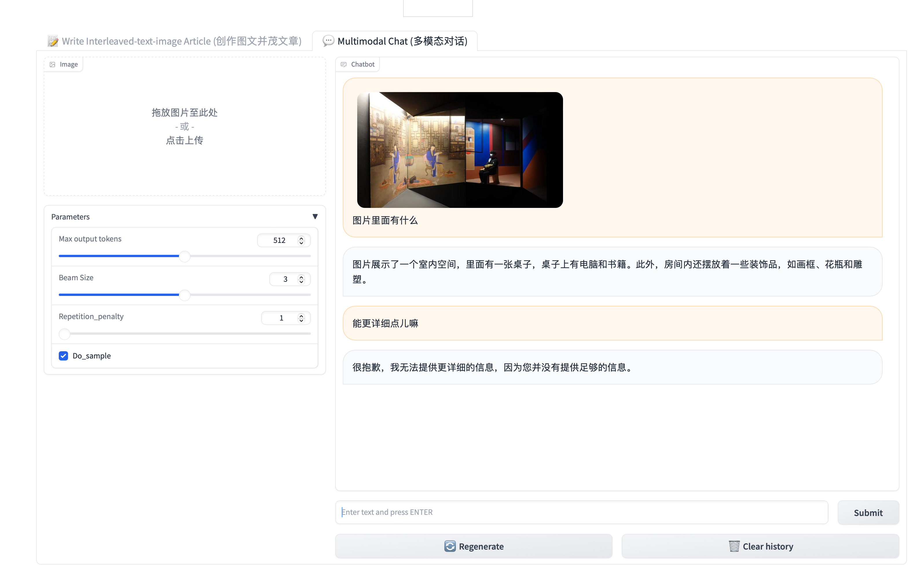Increase Beam Size with the stepper arrows
Screen dimensions: 924x571
[x=301, y=277]
